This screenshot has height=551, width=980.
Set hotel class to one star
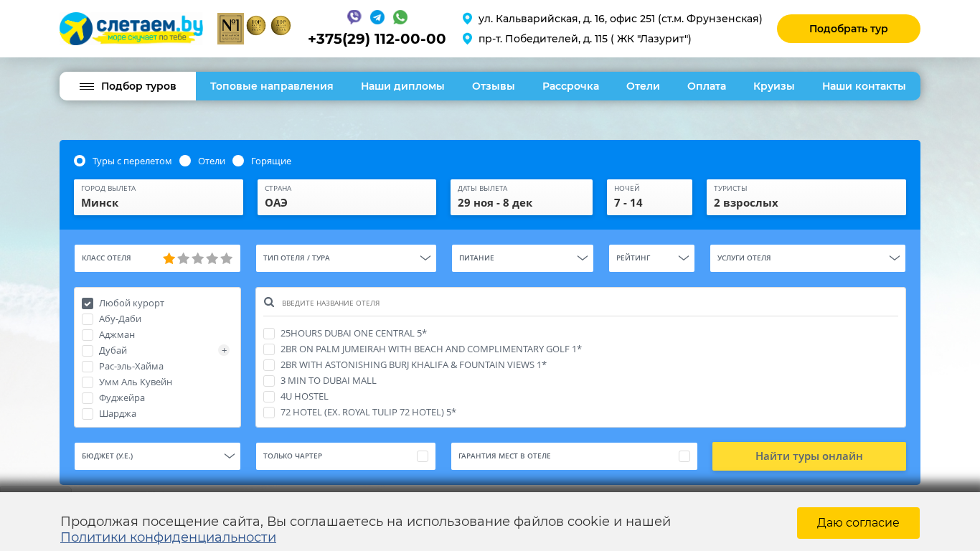click(x=169, y=258)
